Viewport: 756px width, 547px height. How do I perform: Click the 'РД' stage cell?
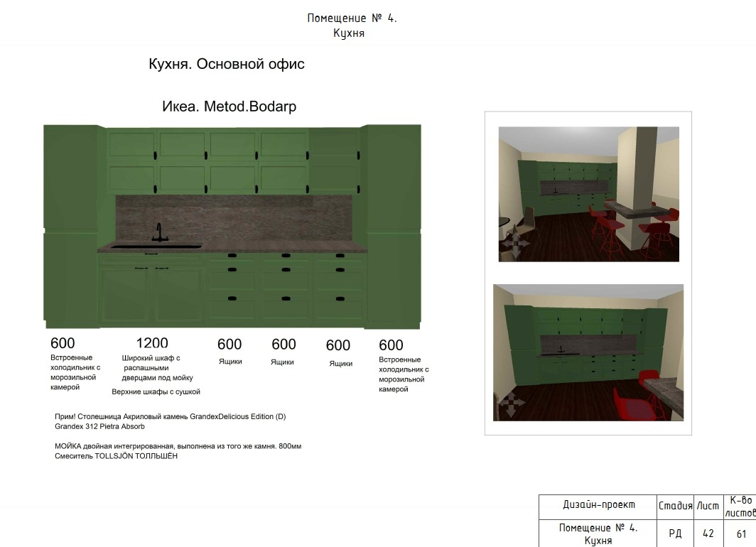676,534
